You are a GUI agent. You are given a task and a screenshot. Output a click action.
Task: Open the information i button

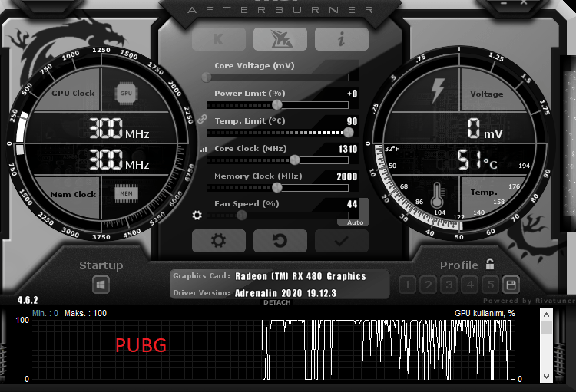point(342,39)
